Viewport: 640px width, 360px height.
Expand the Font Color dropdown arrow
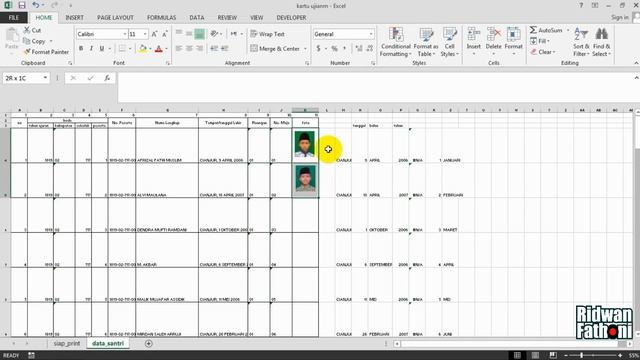click(166, 49)
